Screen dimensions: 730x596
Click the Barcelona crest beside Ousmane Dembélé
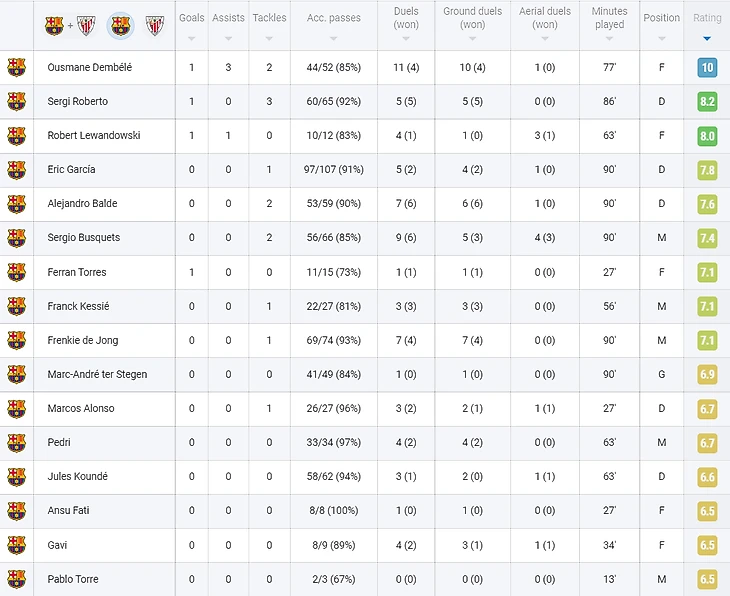pos(16,67)
